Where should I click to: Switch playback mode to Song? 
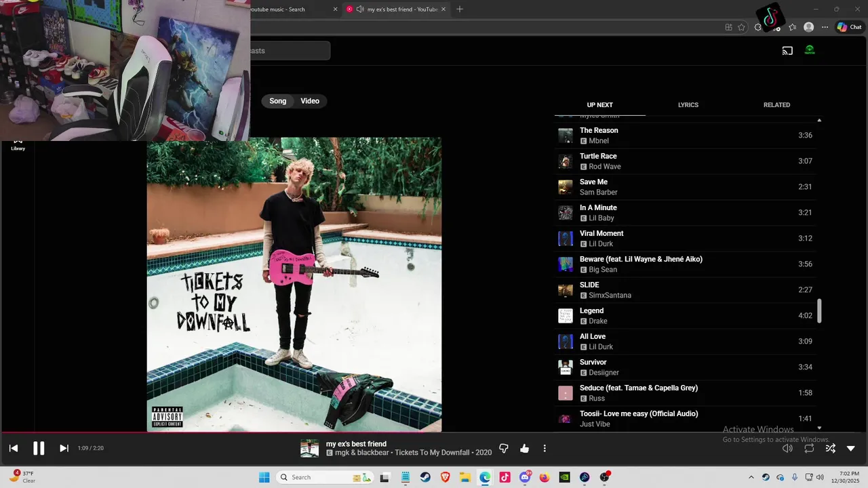(278, 101)
